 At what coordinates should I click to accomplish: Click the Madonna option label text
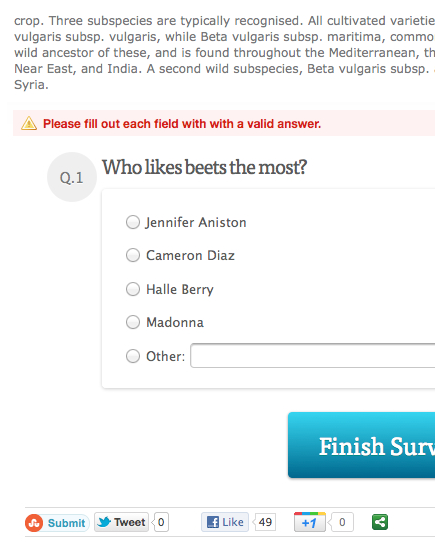pos(175,322)
